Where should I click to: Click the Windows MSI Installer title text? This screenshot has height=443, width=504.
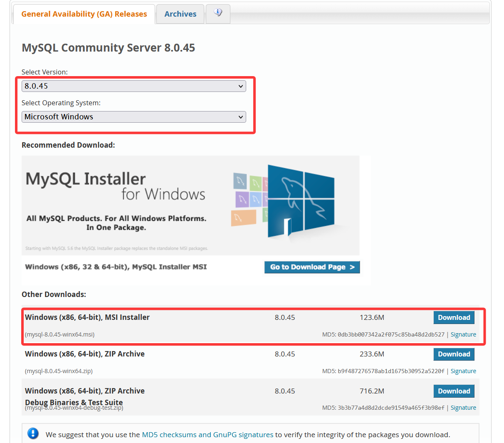pyautogui.click(x=87, y=317)
